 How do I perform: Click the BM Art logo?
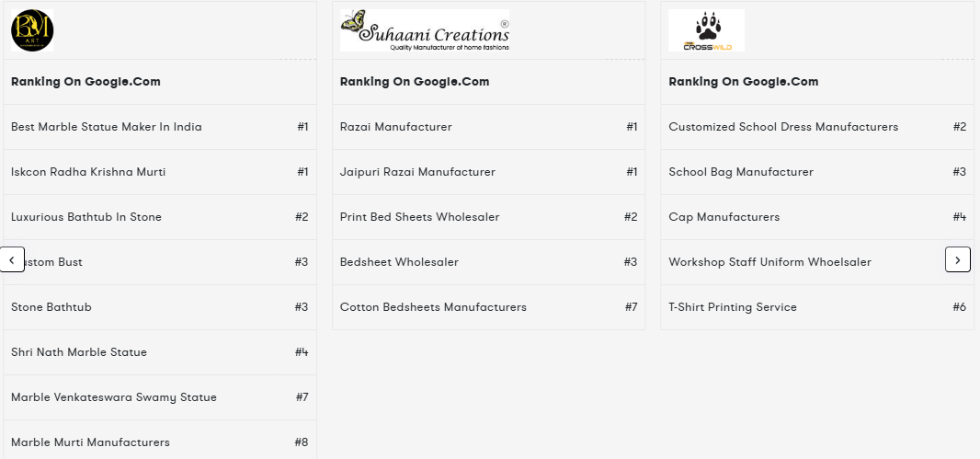pyautogui.click(x=32, y=30)
